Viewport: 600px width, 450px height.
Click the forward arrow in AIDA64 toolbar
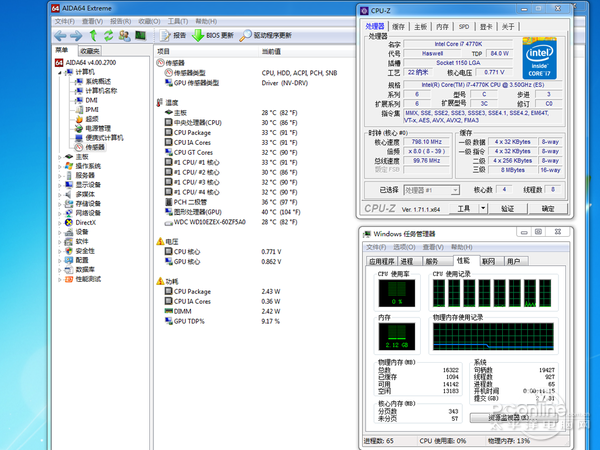click(75, 35)
